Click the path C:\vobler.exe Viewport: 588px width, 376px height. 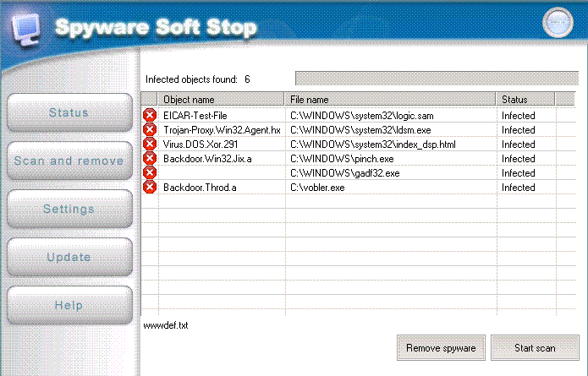(x=317, y=188)
